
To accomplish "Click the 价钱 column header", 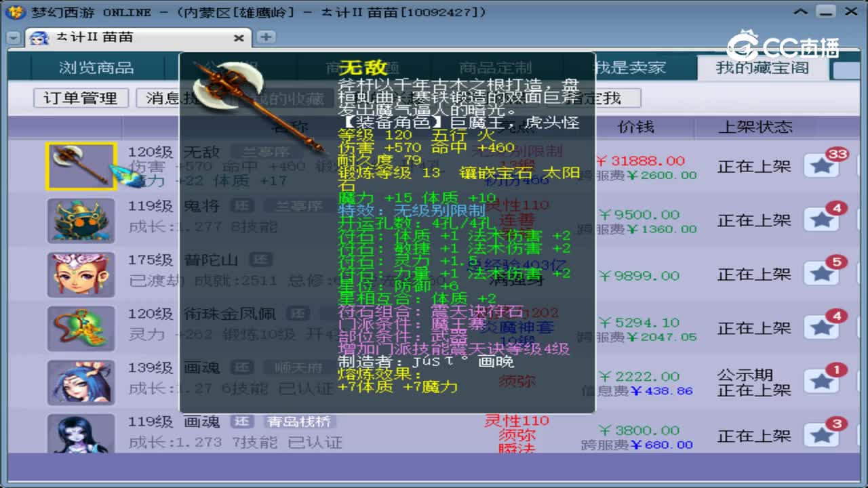I will pos(636,127).
